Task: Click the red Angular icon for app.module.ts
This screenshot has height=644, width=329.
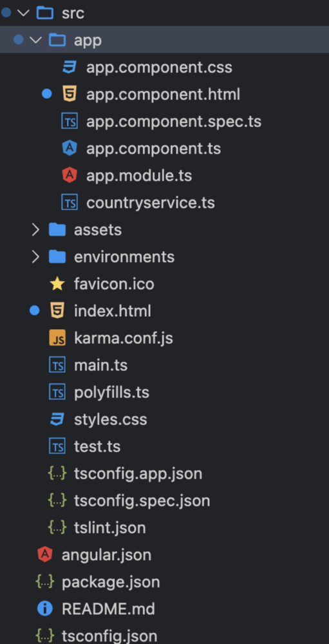Action: pyautogui.click(x=70, y=175)
